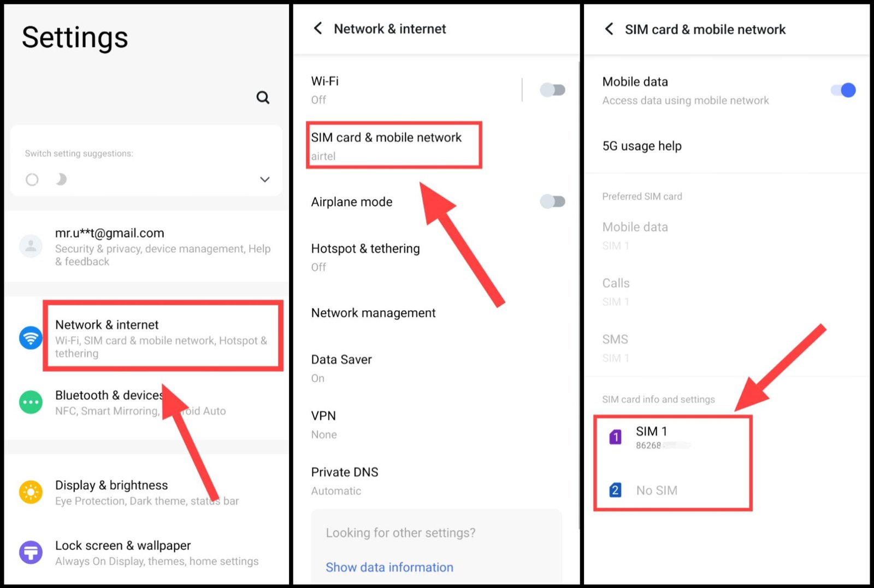This screenshot has width=874, height=588.
Task: Enable the Airplane mode switch
Action: (x=552, y=201)
